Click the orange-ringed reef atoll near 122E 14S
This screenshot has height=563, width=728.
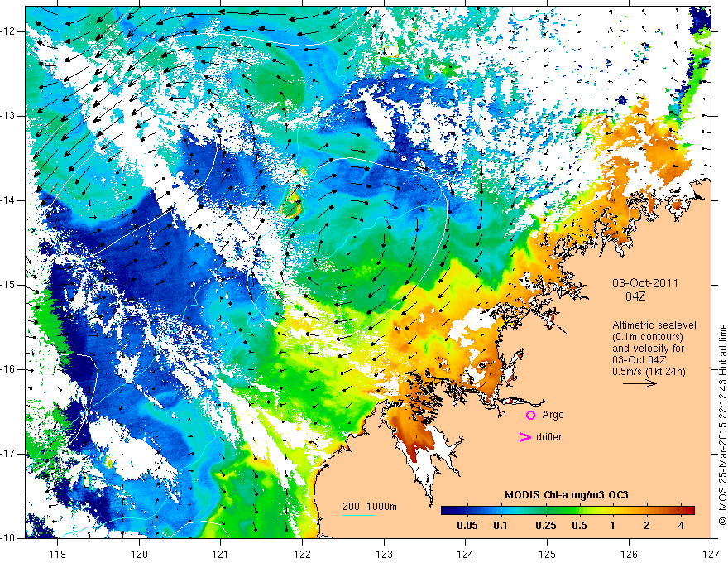coord(291,204)
